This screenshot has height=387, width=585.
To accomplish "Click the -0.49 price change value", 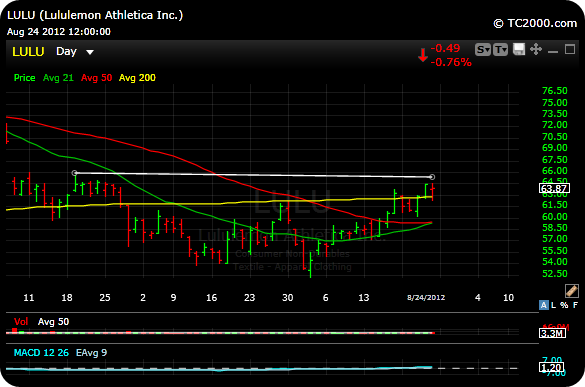I will [445, 48].
